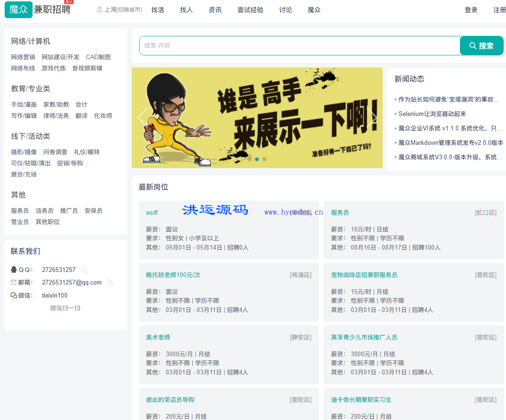
Task: Open the 律师/法务 category
Action: coord(56,116)
